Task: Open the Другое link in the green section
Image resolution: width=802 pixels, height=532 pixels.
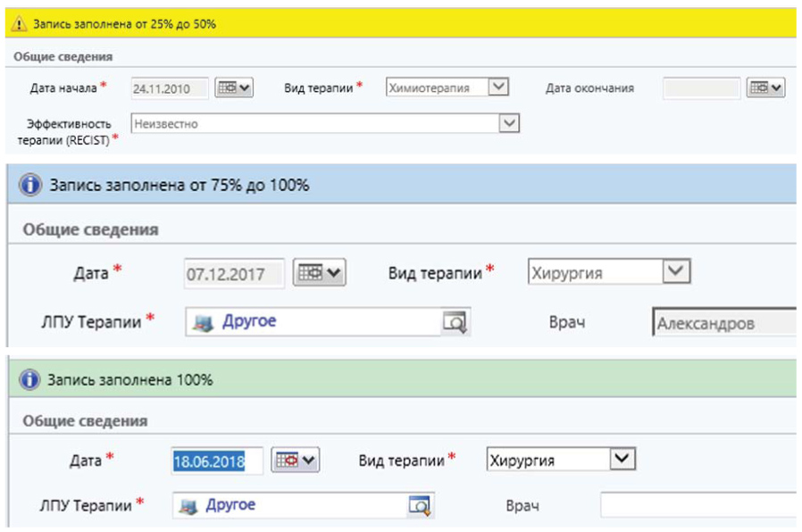Action: (230, 505)
